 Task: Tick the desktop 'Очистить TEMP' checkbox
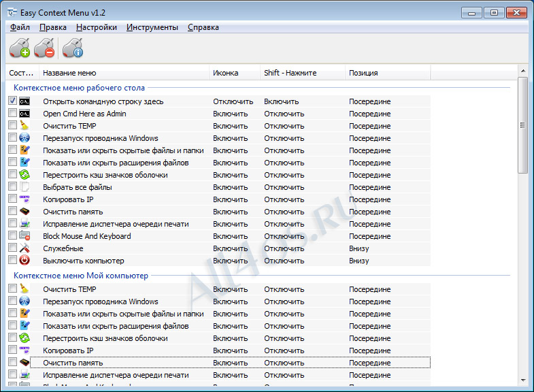pyautogui.click(x=13, y=125)
